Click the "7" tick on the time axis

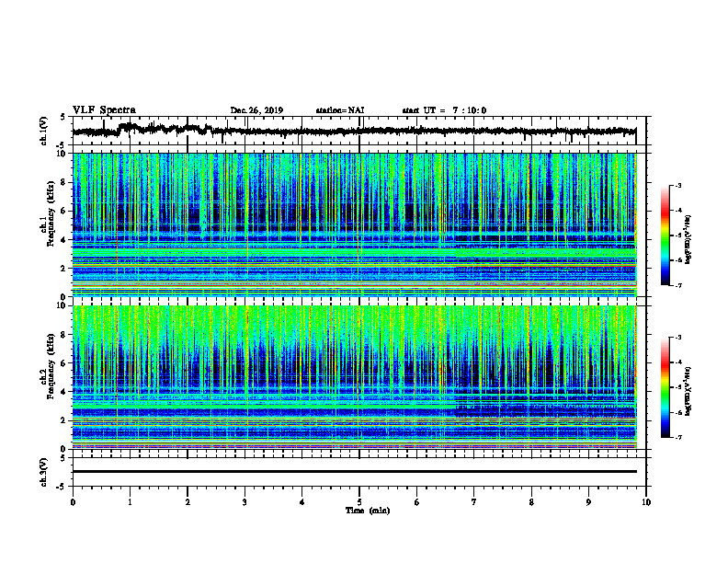(474, 502)
